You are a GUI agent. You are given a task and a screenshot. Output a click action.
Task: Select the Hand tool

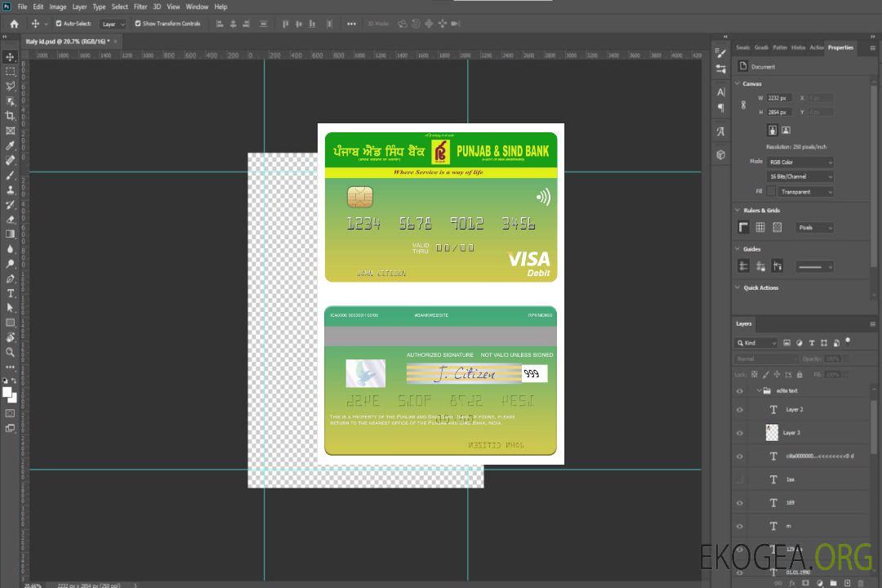10,337
